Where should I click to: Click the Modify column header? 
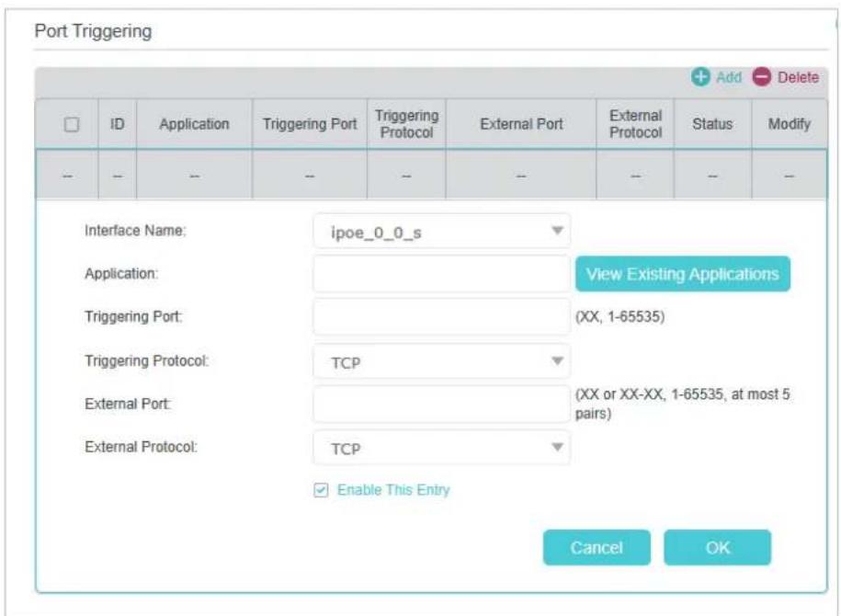(x=789, y=124)
